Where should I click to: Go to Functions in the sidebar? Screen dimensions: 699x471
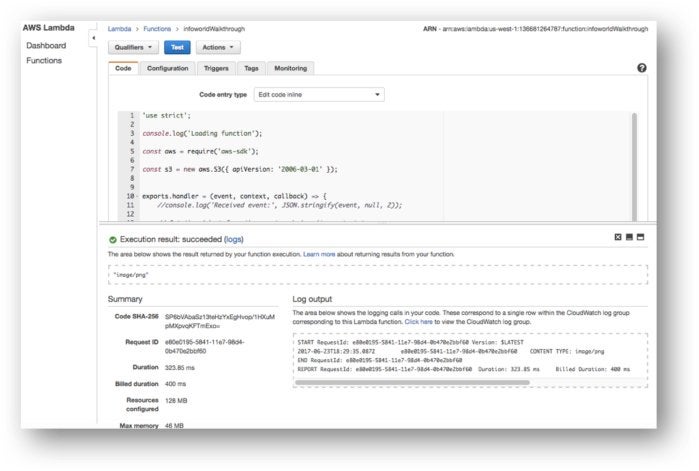point(44,60)
